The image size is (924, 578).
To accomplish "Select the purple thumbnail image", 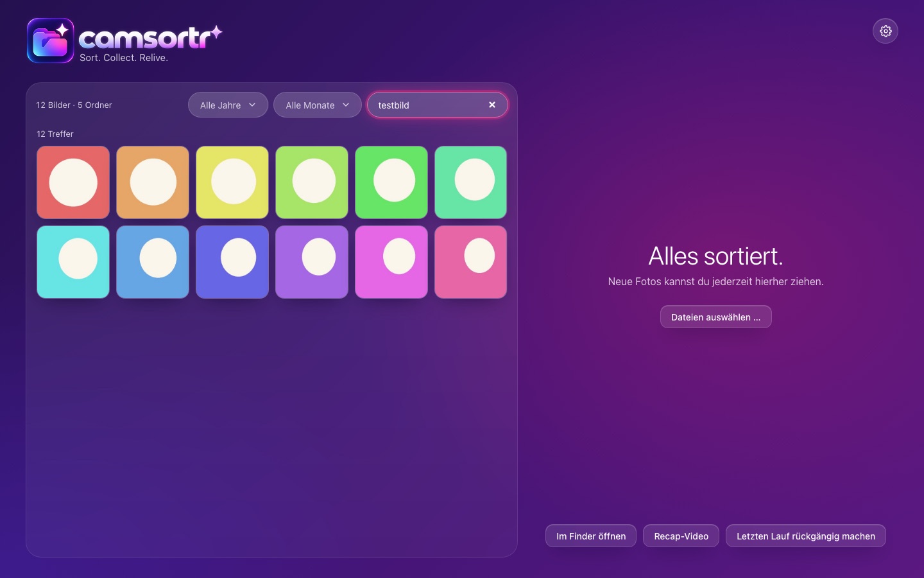I will pyautogui.click(x=312, y=262).
